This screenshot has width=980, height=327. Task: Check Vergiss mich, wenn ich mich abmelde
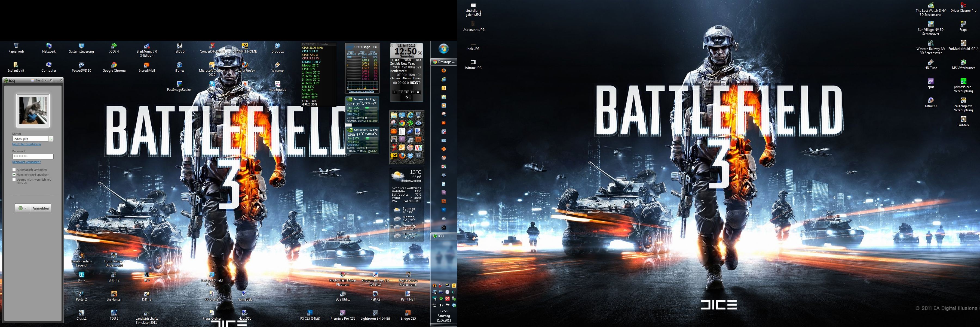[14, 179]
